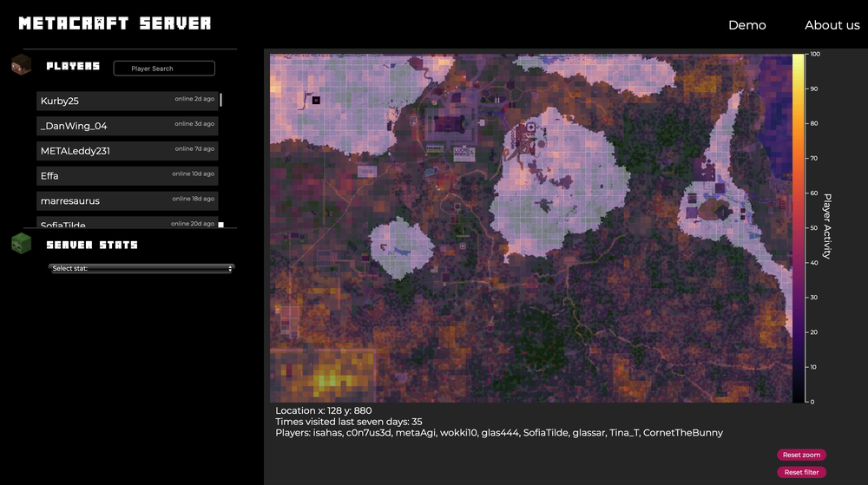Select METALeddy231 in the players list
Viewport: 868px width, 485px height.
(127, 151)
